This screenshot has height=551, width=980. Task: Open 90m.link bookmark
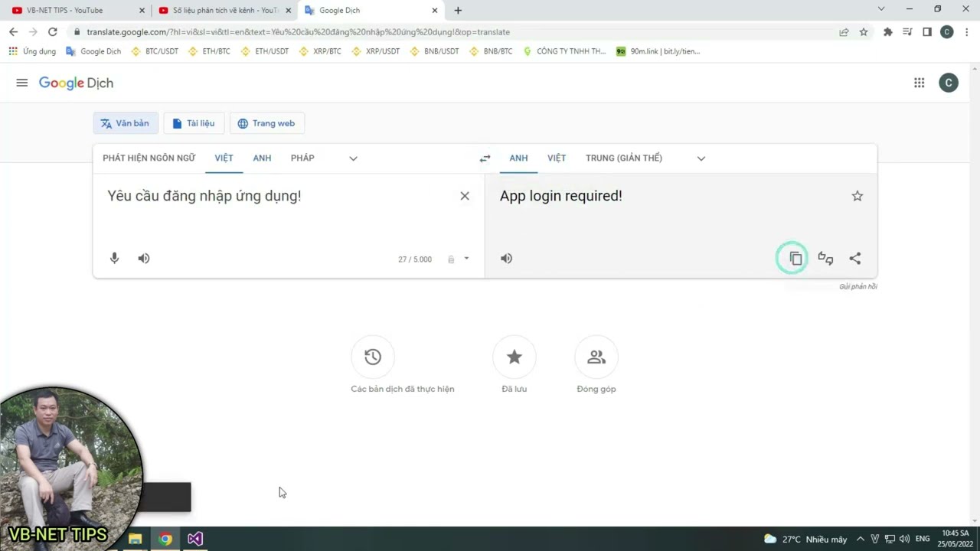[658, 51]
